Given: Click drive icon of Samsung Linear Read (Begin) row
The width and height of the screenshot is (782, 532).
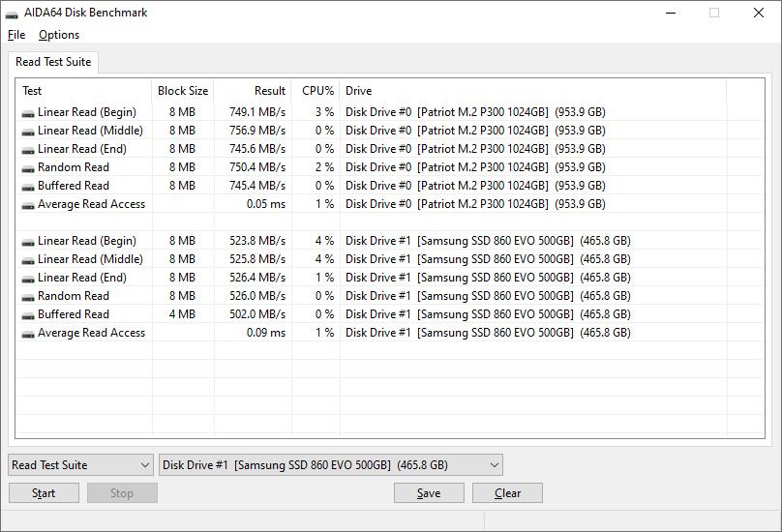Looking at the screenshot, I should 28,243.
